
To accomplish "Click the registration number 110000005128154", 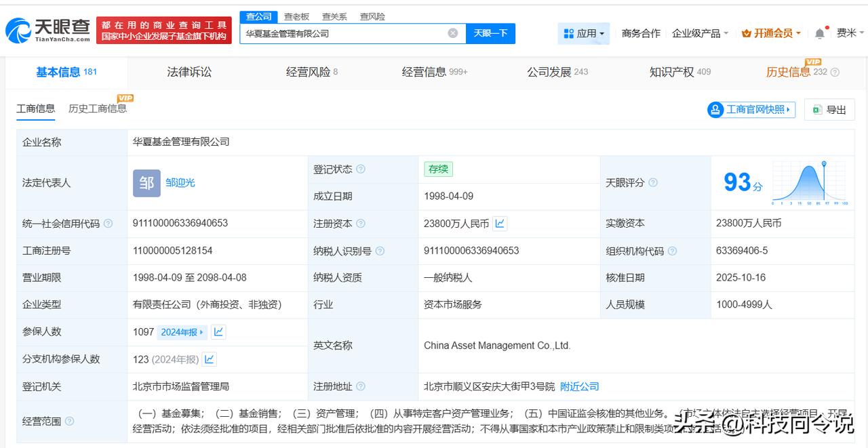I will [173, 251].
